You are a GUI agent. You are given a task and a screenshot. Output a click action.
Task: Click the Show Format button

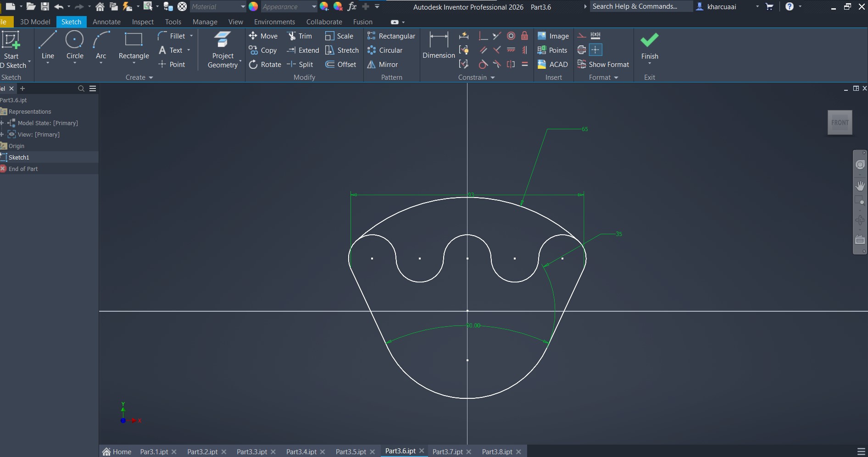pyautogui.click(x=603, y=65)
